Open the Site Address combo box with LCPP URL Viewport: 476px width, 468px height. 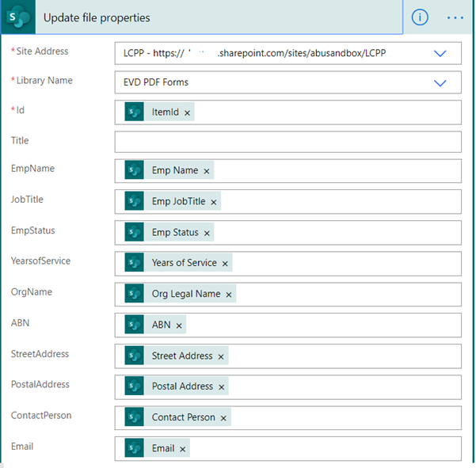pyautogui.click(x=288, y=53)
